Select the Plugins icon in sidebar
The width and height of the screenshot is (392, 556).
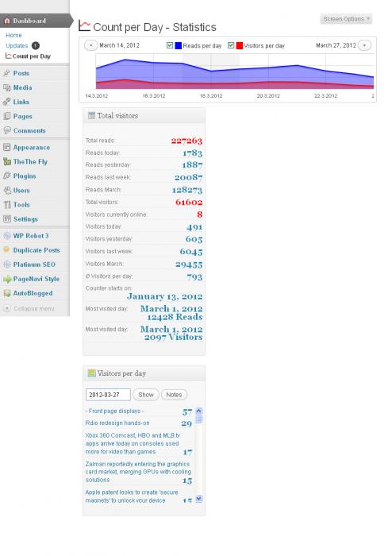pos(6,176)
